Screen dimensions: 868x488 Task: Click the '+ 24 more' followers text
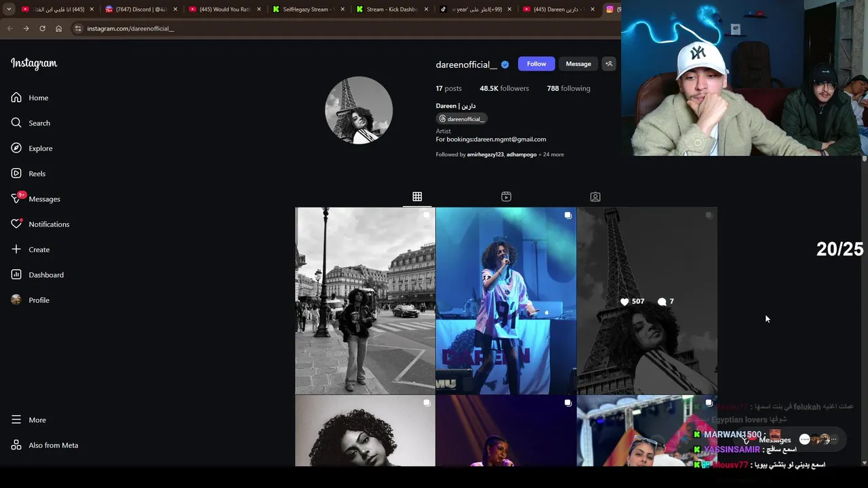click(551, 155)
